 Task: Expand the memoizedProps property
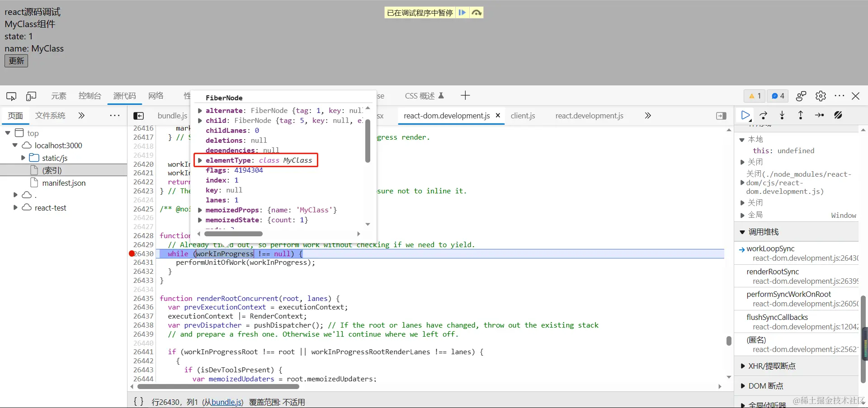click(x=200, y=210)
